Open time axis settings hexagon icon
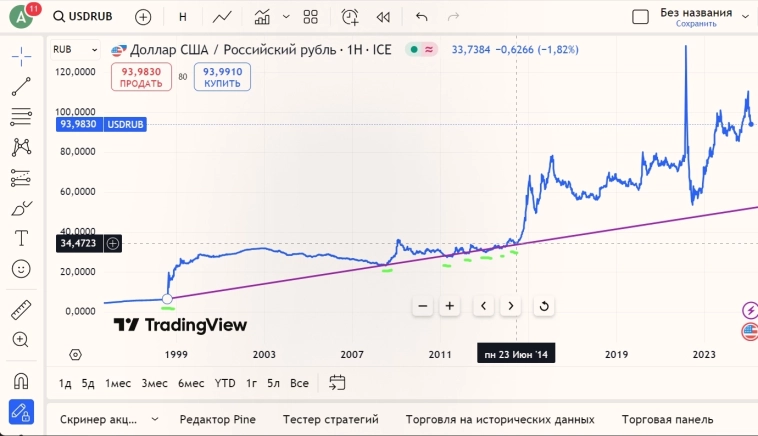The width and height of the screenshot is (758, 436). pyautogui.click(x=75, y=355)
